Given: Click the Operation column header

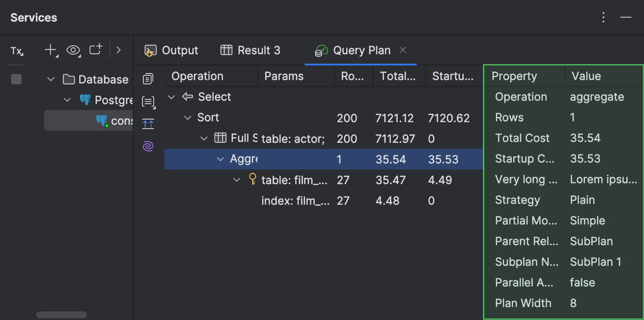Looking at the screenshot, I should coord(197,76).
